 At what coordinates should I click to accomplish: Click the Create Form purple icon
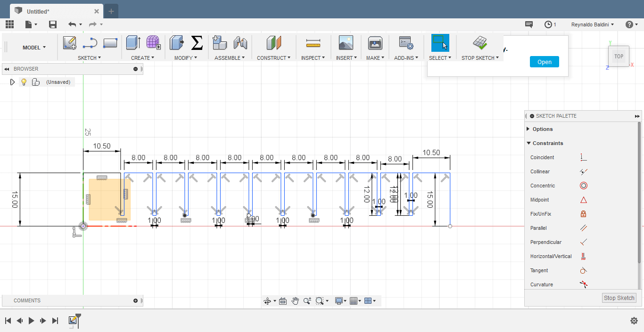(153, 43)
